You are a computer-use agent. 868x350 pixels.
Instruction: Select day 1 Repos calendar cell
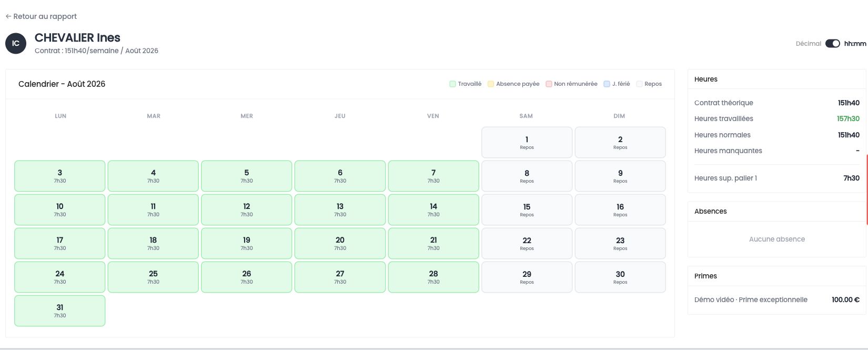point(527,142)
